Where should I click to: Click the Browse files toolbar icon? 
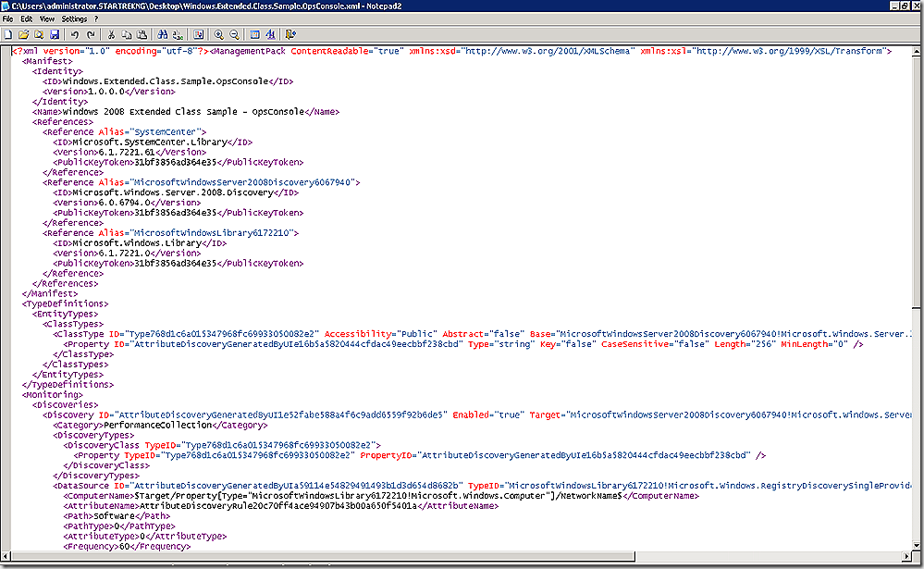[39, 35]
